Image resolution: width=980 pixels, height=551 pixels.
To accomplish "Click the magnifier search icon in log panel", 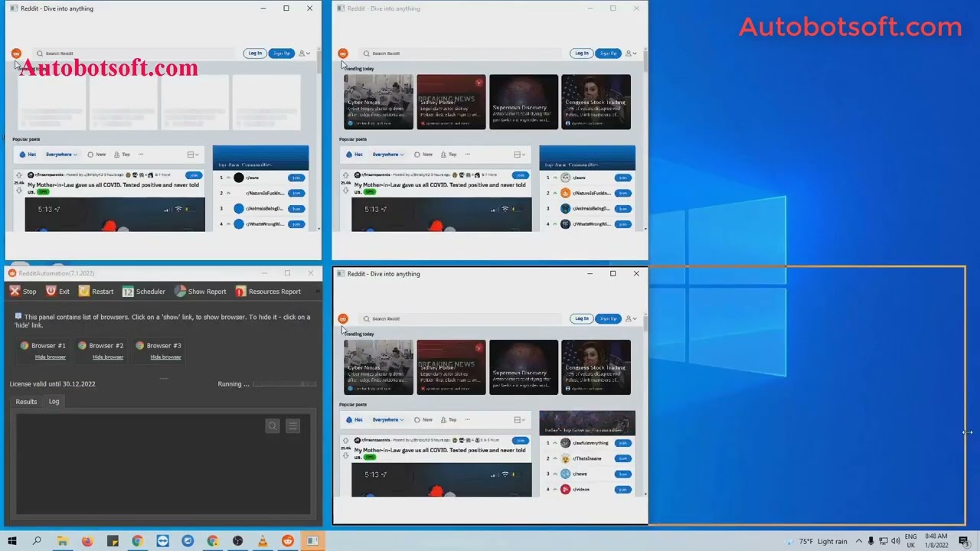I will (x=273, y=426).
